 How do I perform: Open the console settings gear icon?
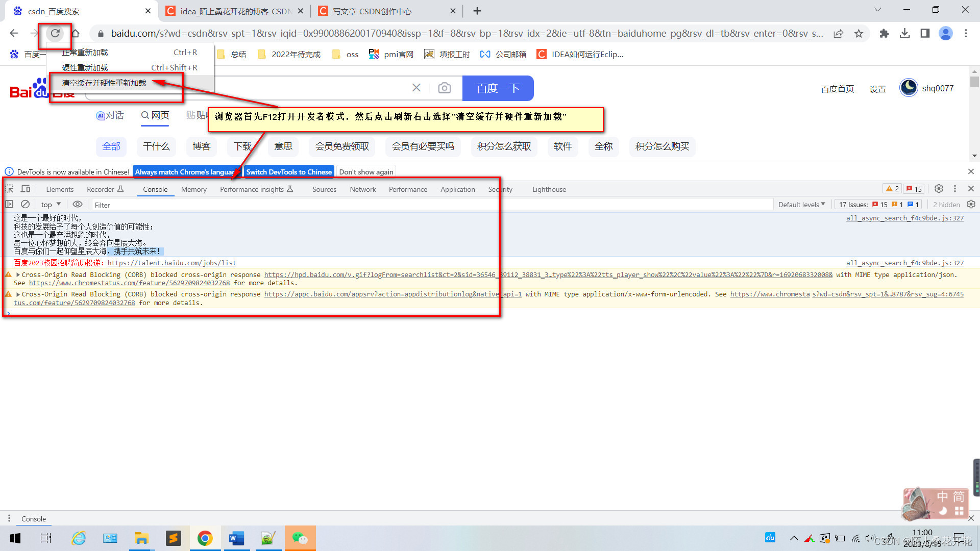[x=971, y=204]
